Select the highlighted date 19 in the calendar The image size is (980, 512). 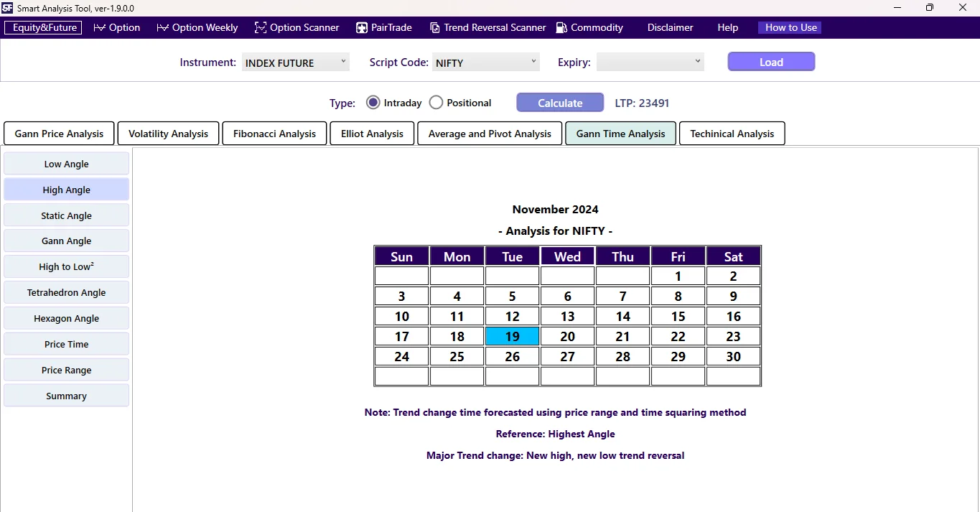[x=511, y=336]
